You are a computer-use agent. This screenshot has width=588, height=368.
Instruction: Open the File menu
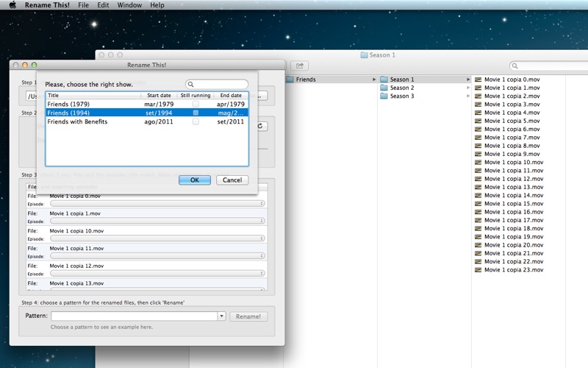83,5
